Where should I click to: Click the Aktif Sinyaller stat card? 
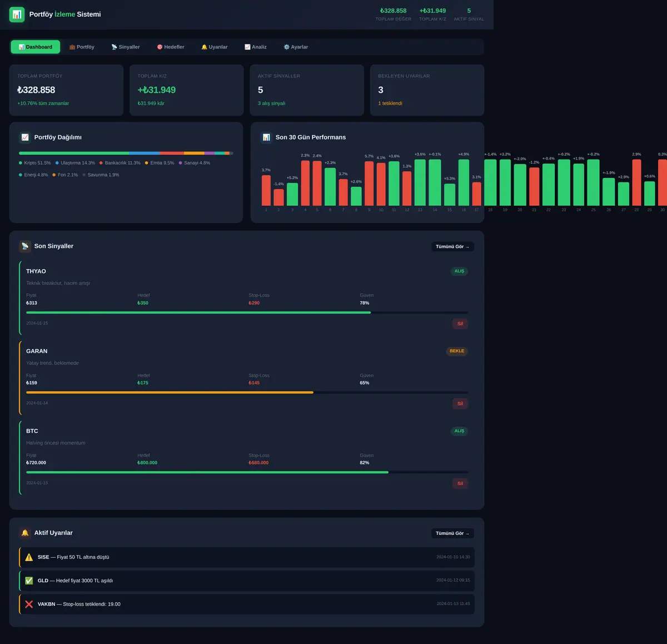point(307,90)
